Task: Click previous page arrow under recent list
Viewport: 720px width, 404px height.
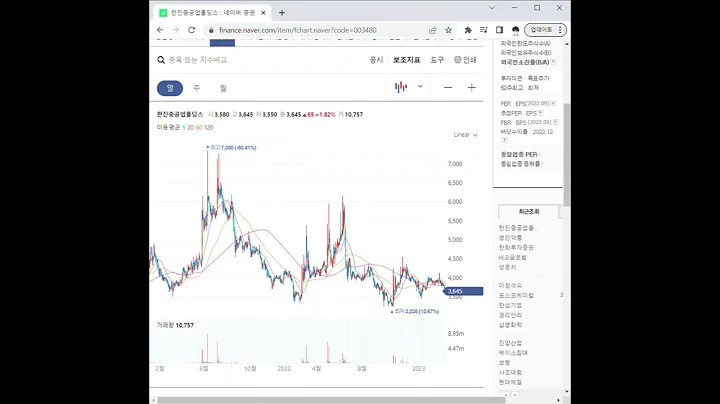Action: click(506, 395)
